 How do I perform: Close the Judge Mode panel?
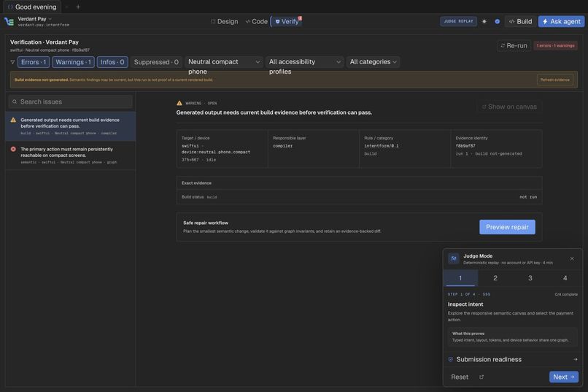(x=572, y=258)
